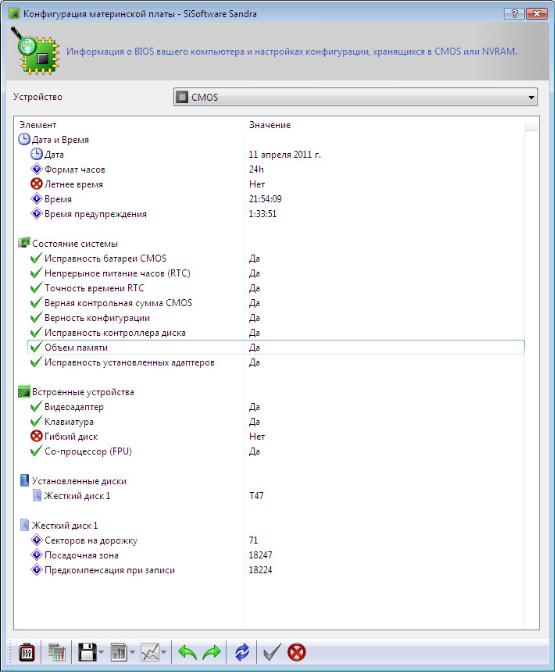Click the diamond icon beside 'Секторов на дорожку'
The width and height of the screenshot is (555, 672).
click(x=36, y=540)
